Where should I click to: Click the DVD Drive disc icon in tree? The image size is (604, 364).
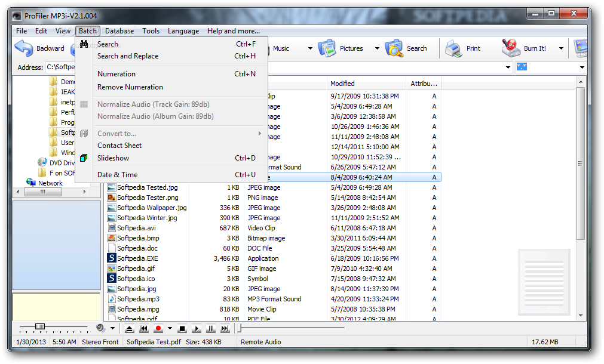coord(42,162)
